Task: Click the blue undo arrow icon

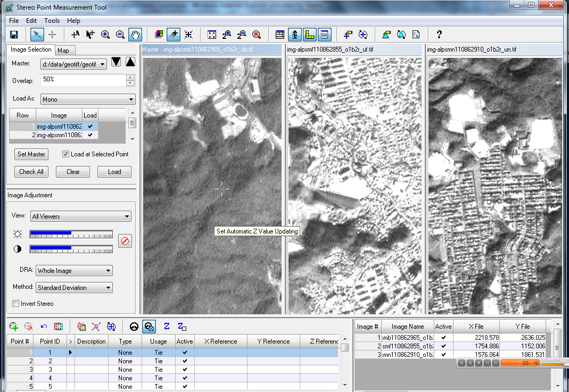Action: click(x=44, y=327)
